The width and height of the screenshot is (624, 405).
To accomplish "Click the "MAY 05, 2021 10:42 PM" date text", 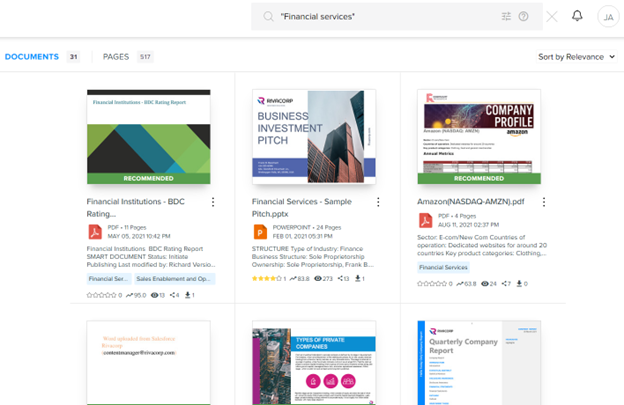I will tap(139, 236).
